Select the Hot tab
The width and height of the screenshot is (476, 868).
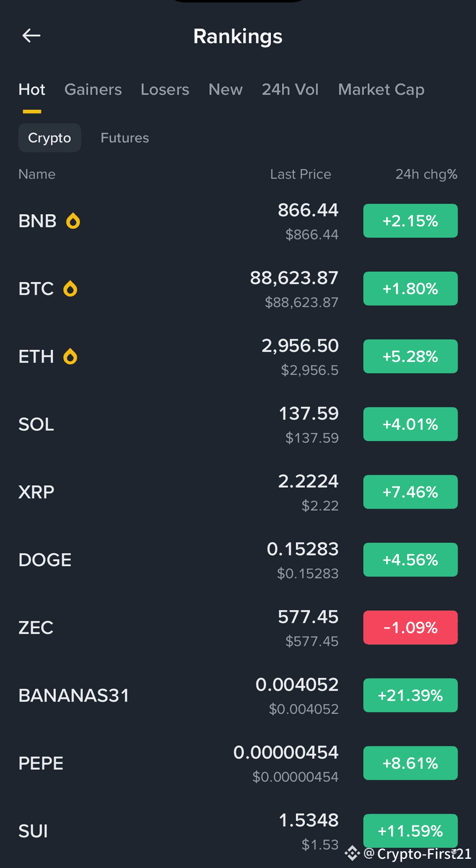pyautogui.click(x=32, y=90)
